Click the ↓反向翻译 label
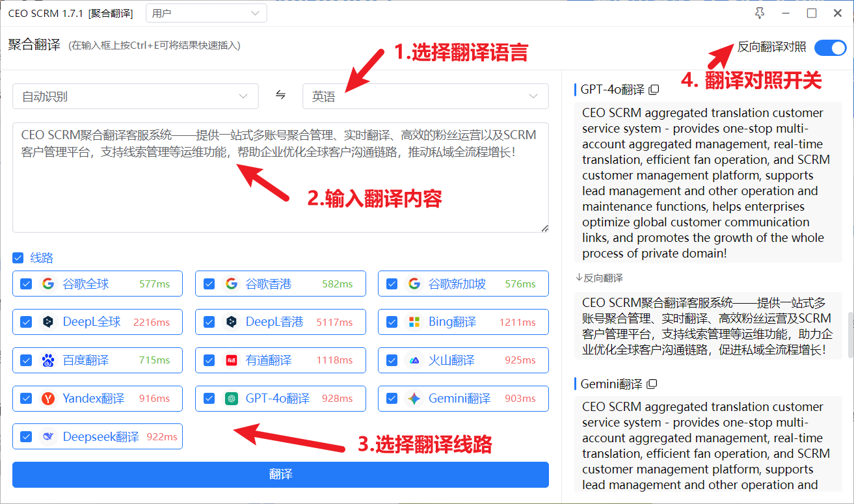The width and height of the screenshot is (854, 504). [599, 278]
